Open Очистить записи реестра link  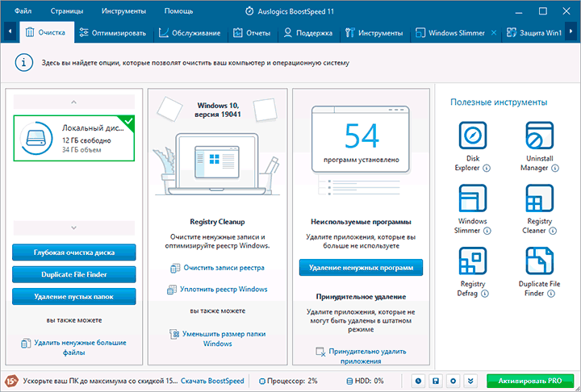218,268
